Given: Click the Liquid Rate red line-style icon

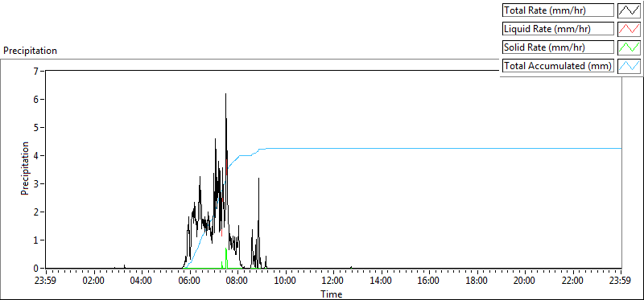Looking at the screenshot, I should (630, 29).
